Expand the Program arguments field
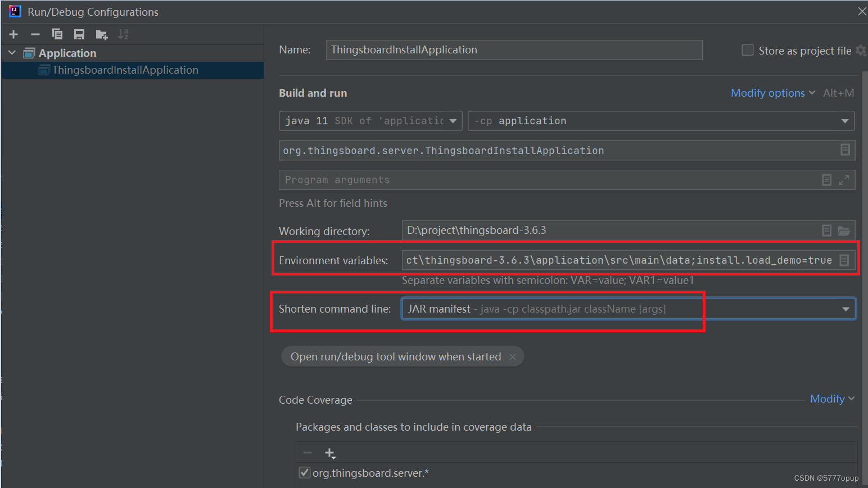 click(x=844, y=180)
